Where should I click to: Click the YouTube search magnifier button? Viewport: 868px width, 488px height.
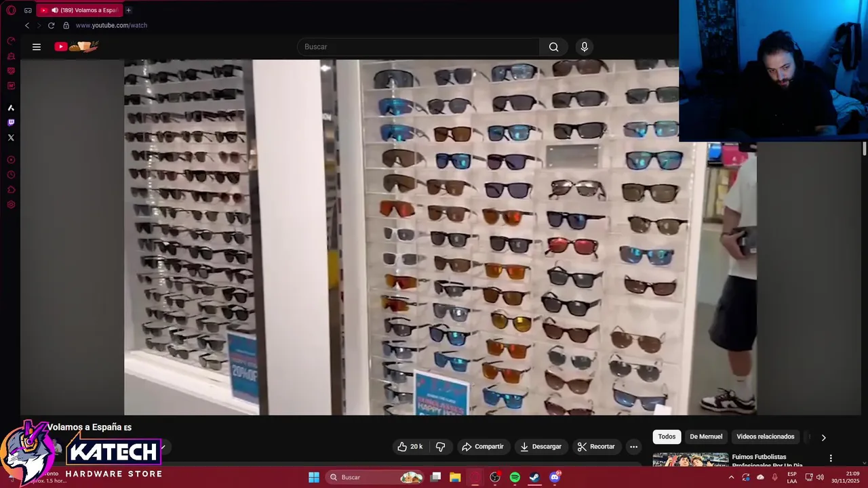pyautogui.click(x=553, y=47)
